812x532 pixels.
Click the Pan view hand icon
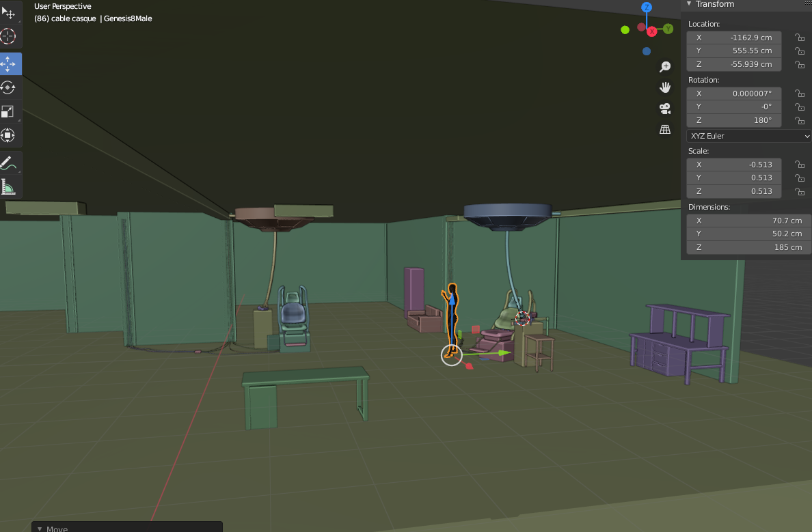664,87
